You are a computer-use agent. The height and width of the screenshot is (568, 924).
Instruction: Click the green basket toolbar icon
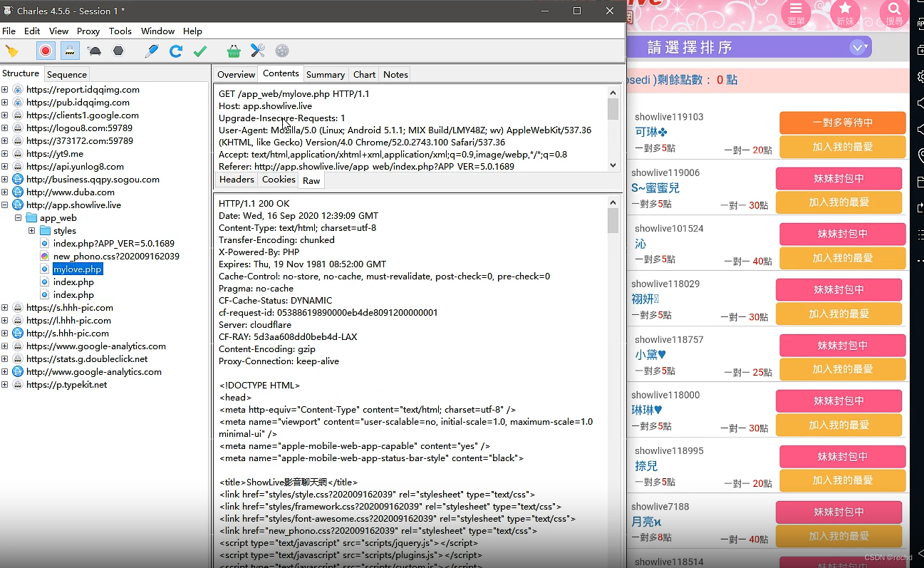(x=234, y=51)
